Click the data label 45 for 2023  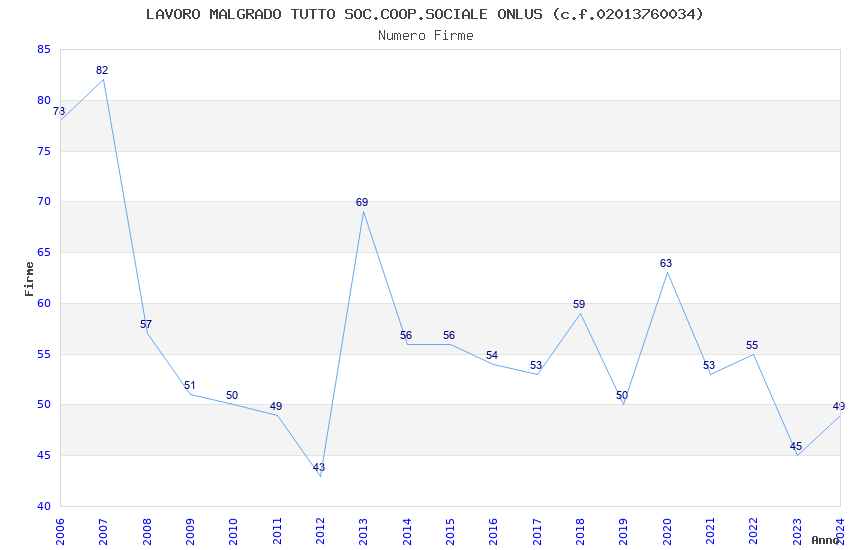click(796, 446)
